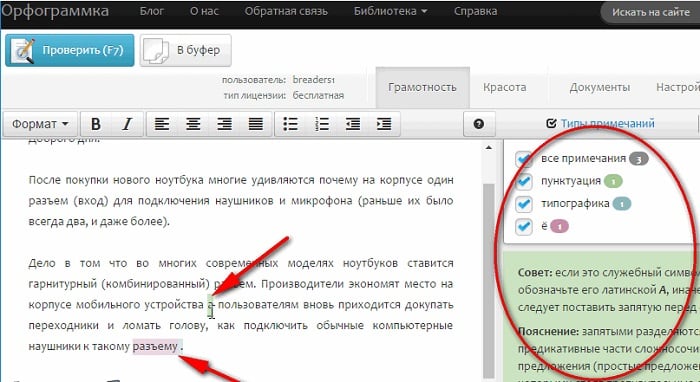Toggle the пунктуация checkbox
Image resolution: width=700 pixels, height=382 pixels.
pos(523,181)
